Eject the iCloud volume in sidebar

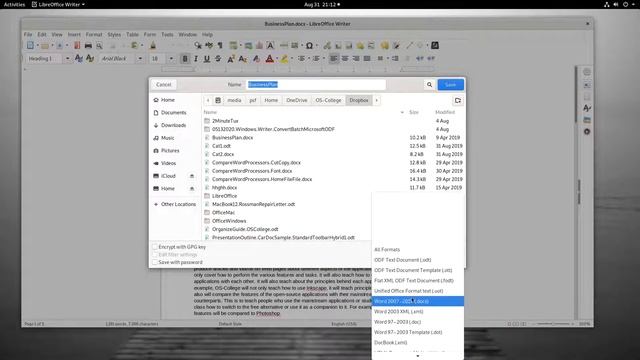tap(192, 176)
